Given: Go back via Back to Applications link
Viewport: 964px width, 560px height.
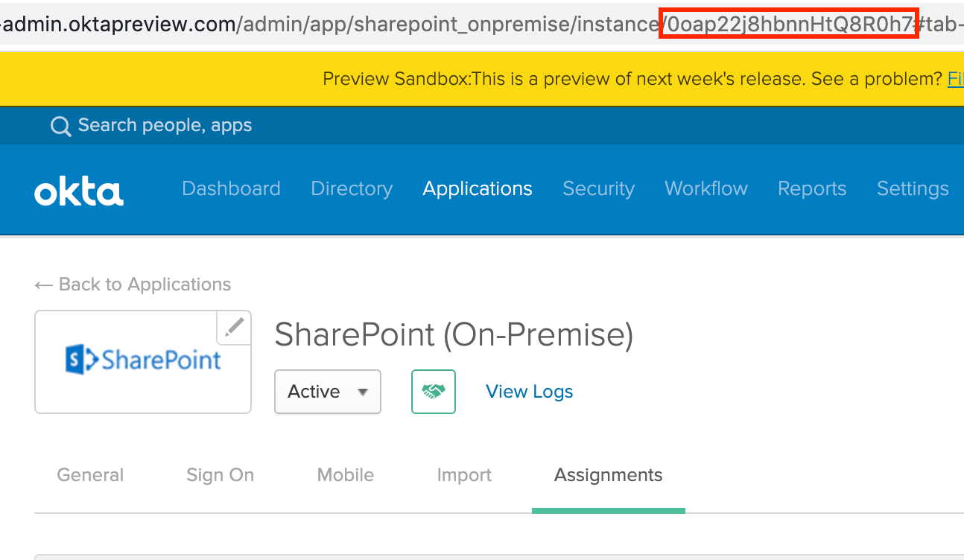Looking at the screenshot, I should click(133, 284).
